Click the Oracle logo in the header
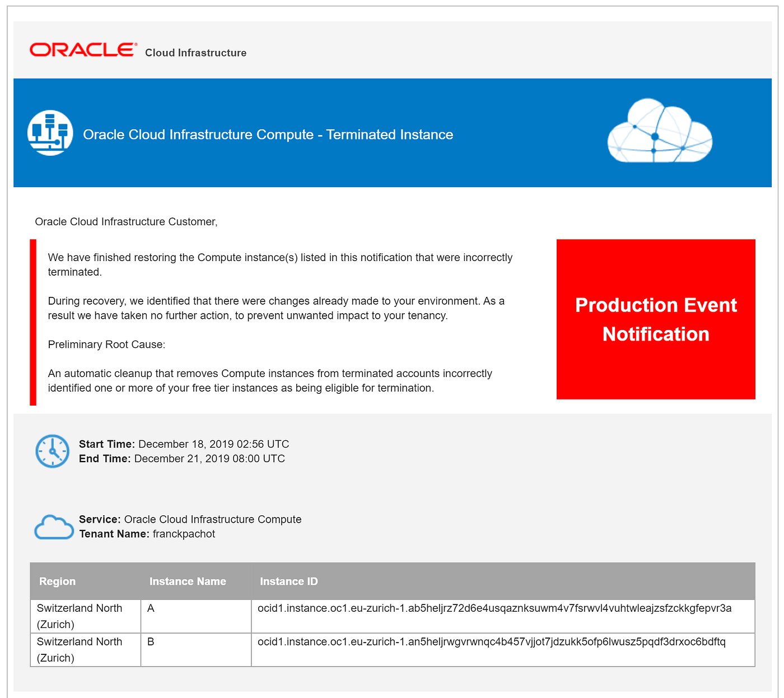784x698 pixels. coord(83,50)
